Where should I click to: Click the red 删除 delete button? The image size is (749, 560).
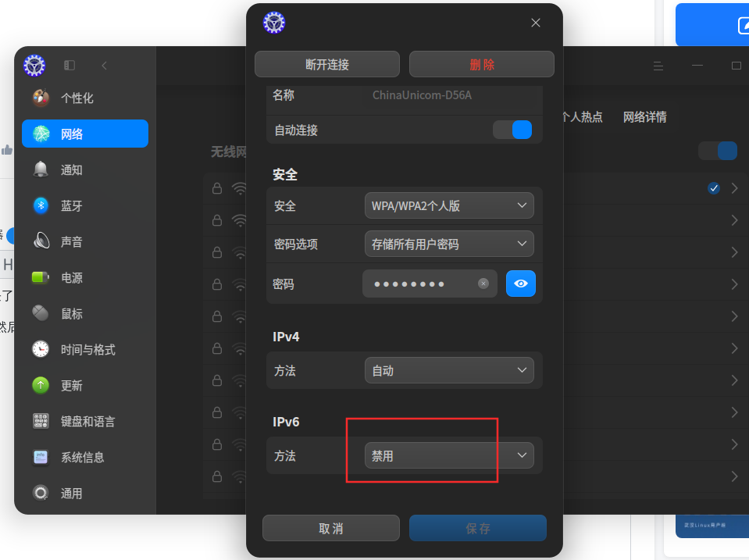click(x=481, y=64)
